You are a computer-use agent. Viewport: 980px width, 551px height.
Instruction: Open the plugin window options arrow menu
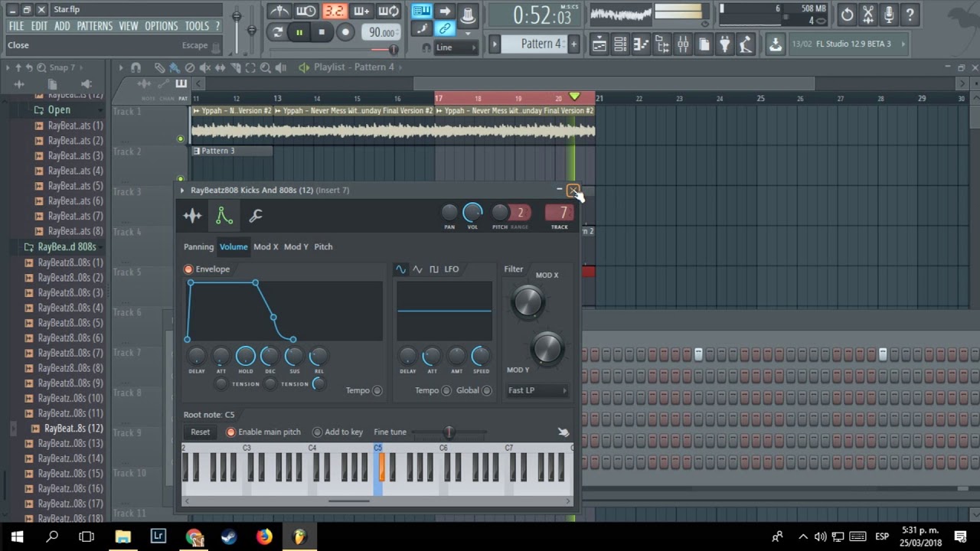[x=182, y=191]
